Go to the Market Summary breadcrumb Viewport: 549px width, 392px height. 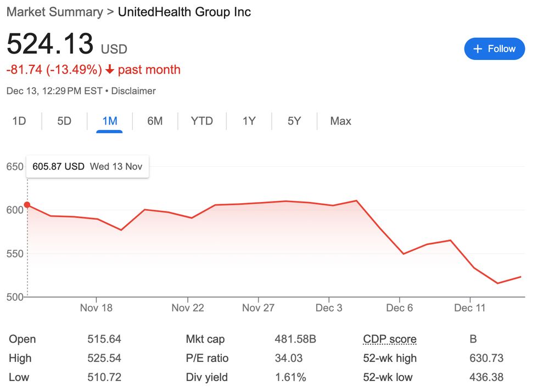(x=54, y=12)
